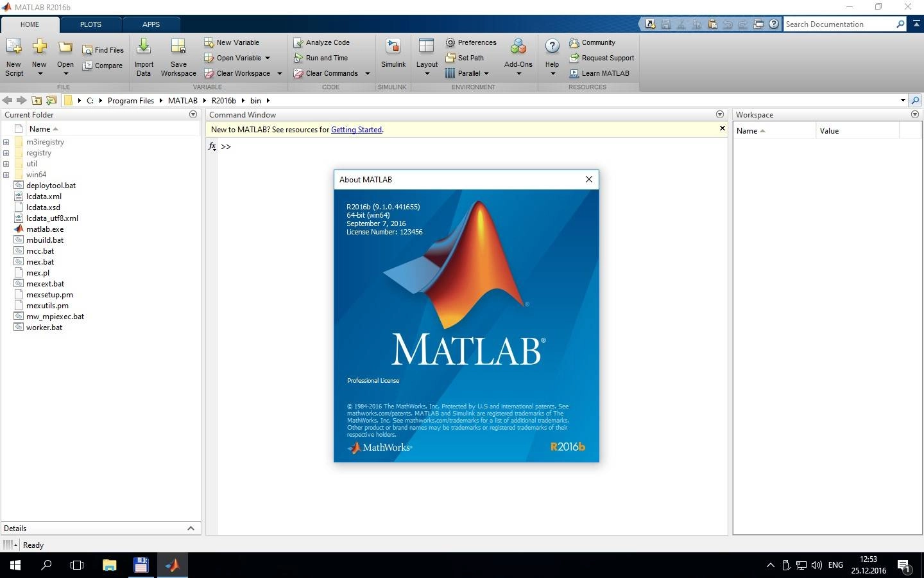This screenshot has width=924, height=578.
Task: Open the address bar history dropdown
Action: [903, 100]
